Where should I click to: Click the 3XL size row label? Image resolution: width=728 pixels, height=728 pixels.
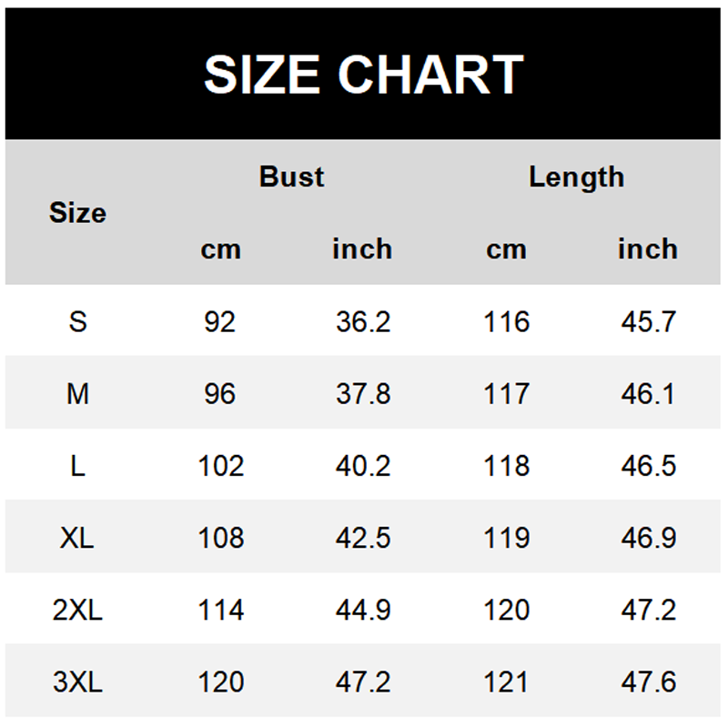pos(77,682)
